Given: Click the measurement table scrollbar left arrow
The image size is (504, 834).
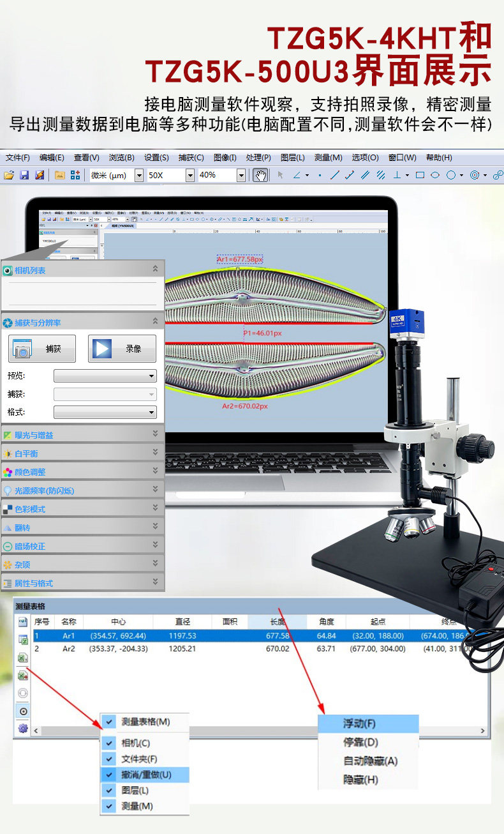Looking at the screenshot, I should click(x=36, y=730).
